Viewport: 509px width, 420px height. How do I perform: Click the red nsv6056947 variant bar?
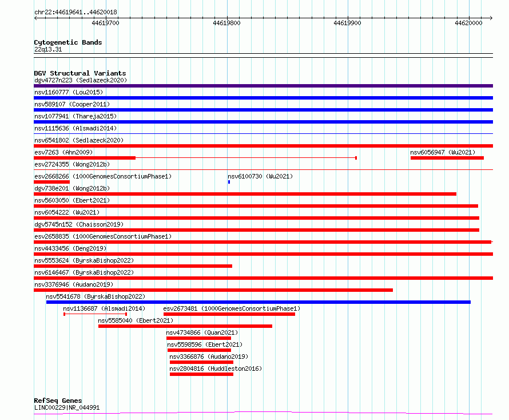(x=447, y=158)
